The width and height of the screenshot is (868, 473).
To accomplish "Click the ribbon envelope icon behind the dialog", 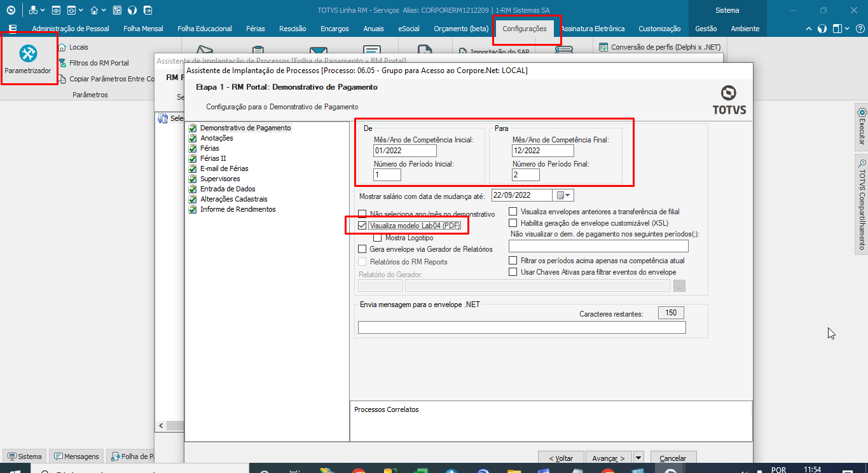I will click(318, 51).
